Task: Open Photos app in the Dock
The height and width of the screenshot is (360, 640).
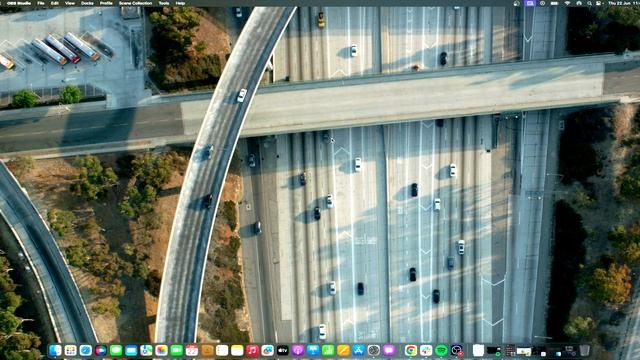Action: [161, 350]
